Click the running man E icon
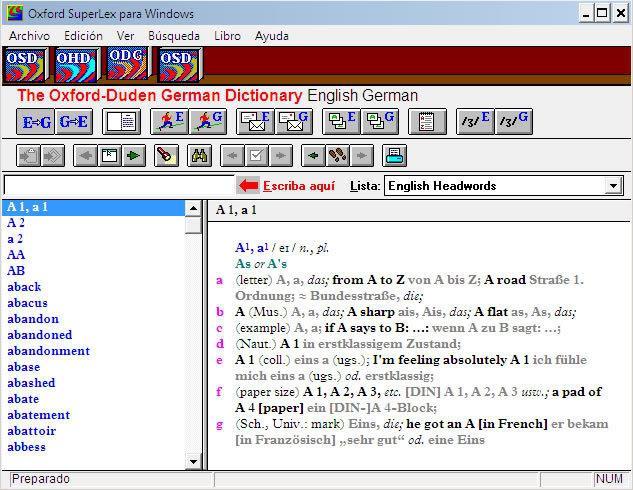Image resolution: width=633 pixels, height=490 pixels. 169,121
